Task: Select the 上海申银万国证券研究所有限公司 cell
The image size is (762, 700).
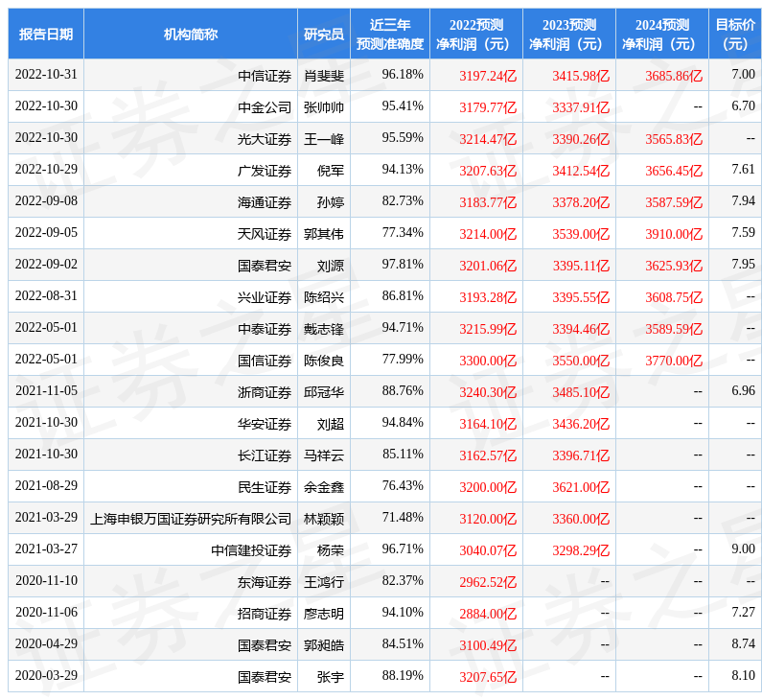Action: pyautogui.click(x=191, y=518)
